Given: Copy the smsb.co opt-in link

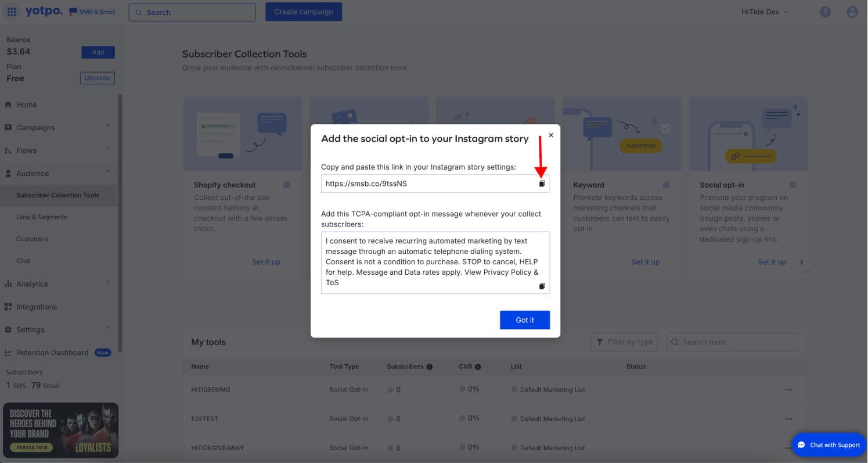Looking at the screenshot, I should (542, 184).
